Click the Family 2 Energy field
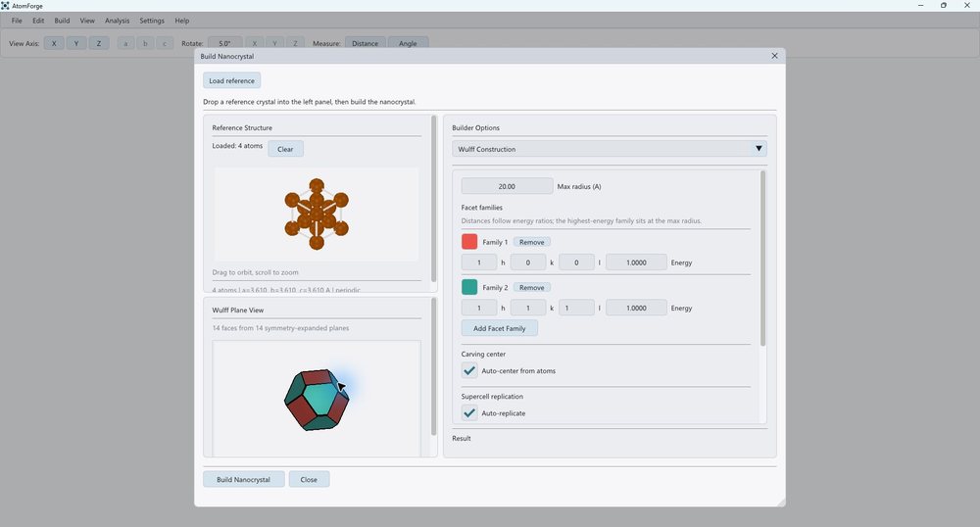This screenshot has width=980, height=527. (636, 308)
